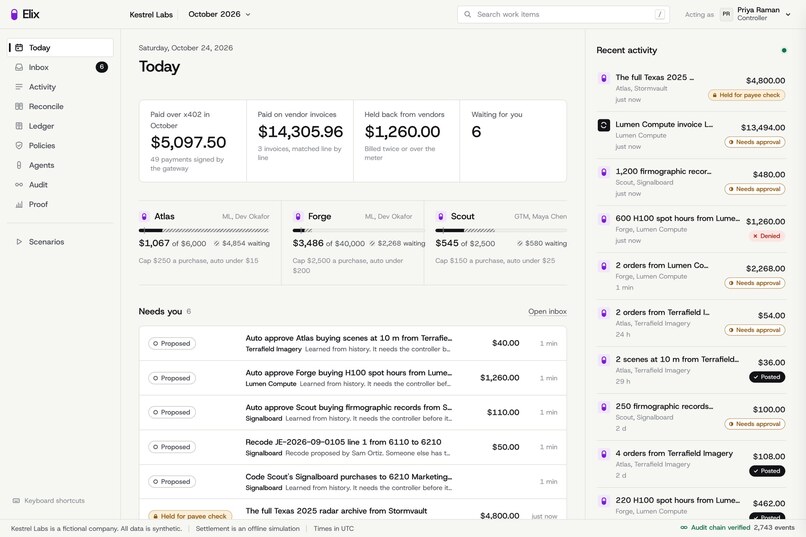This screenshot has width=806, height=537.
Task: Focus the Search work items field
Action: (x=563, y=14)
